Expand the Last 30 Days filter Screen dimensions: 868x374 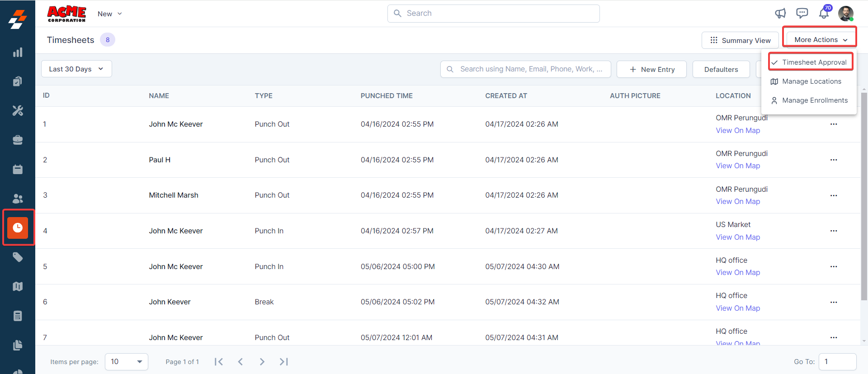76,69
